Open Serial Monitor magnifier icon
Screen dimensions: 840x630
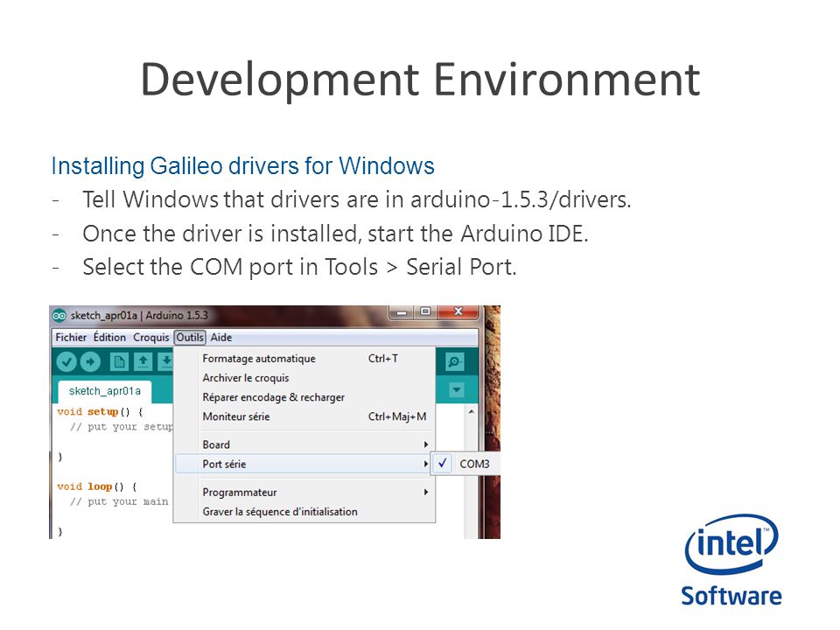coord(454,362)
